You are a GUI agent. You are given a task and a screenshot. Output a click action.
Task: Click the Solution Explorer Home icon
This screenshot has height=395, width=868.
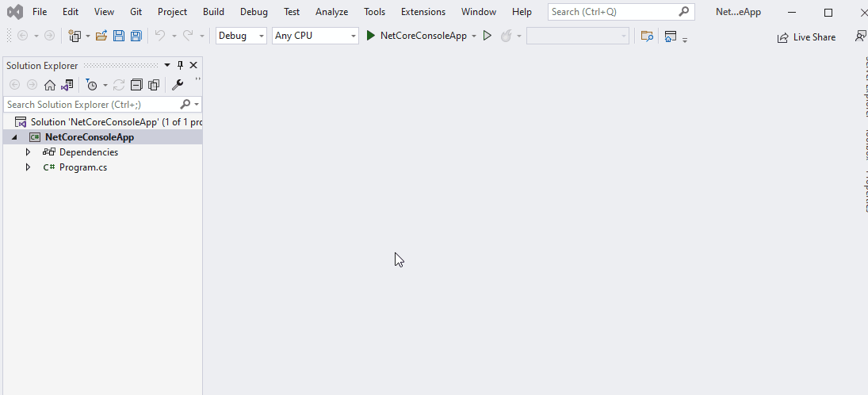point(50,85)
